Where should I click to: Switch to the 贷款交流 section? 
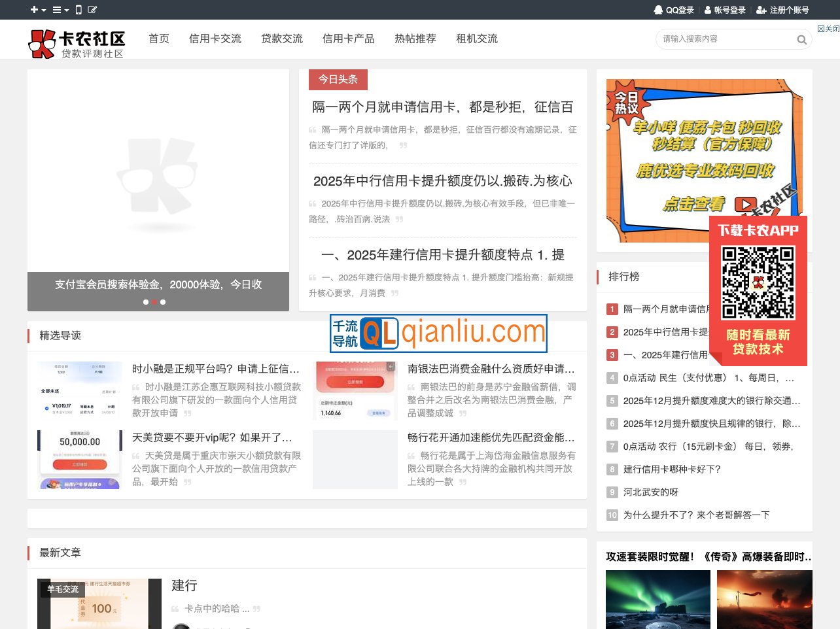coord(281,39)
